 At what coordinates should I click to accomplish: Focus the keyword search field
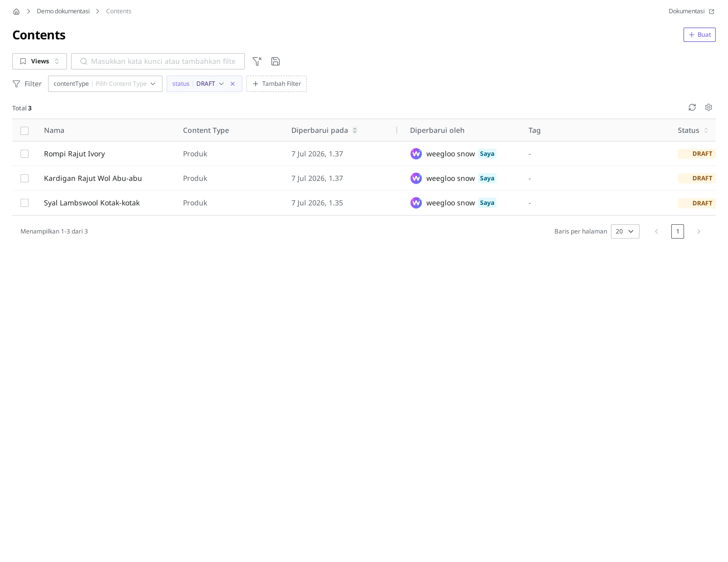pos(158,61)
